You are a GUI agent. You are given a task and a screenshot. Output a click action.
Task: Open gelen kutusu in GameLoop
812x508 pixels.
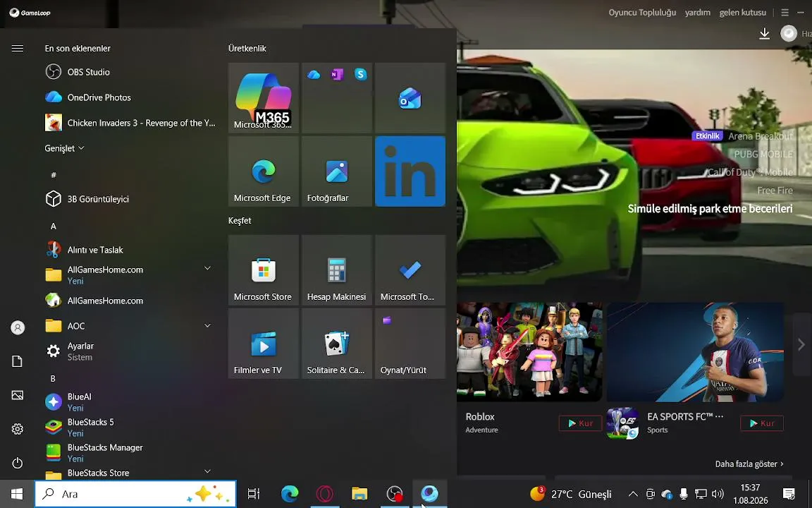pyautogui.click(x=743, y=13)
